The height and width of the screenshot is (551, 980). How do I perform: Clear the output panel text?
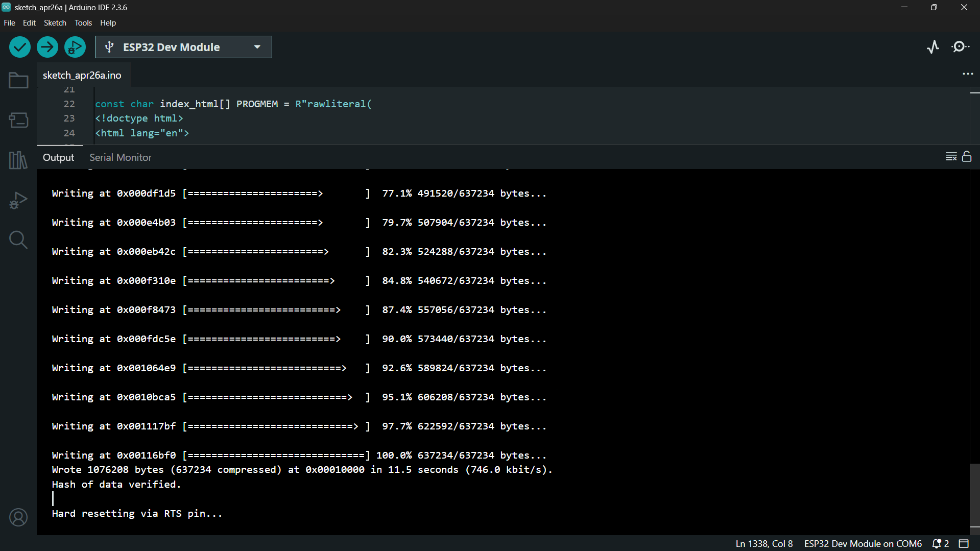coord(951,157)
